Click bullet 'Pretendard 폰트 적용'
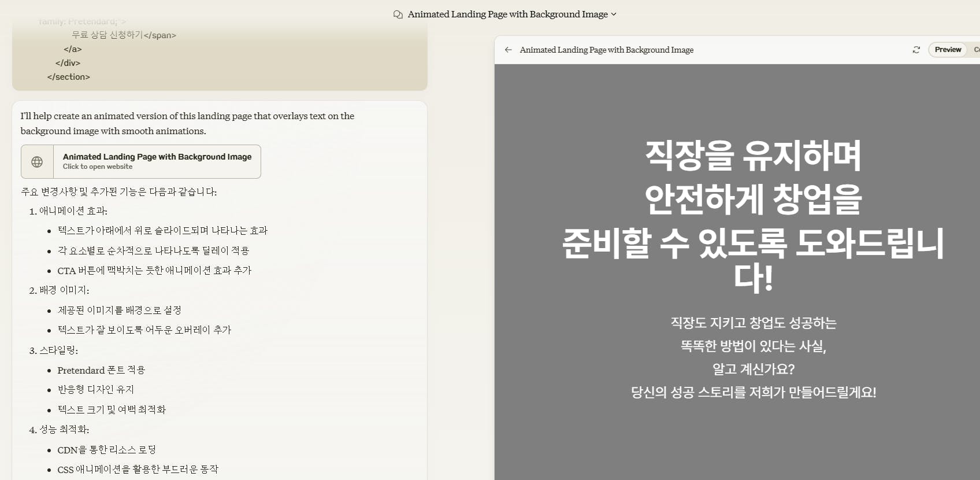This screenshot has width=980, height=480. [101, 370]
